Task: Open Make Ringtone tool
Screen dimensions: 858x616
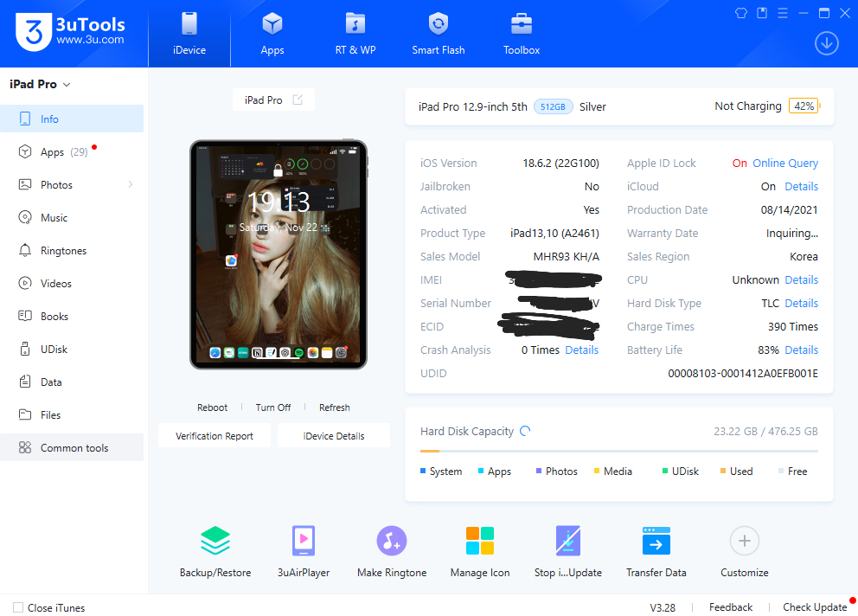Action: tap(392, 542)
